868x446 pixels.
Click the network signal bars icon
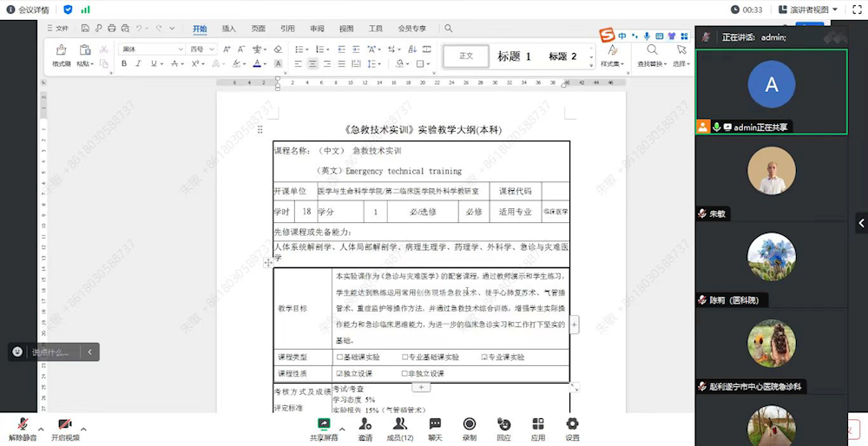point(85,10)
